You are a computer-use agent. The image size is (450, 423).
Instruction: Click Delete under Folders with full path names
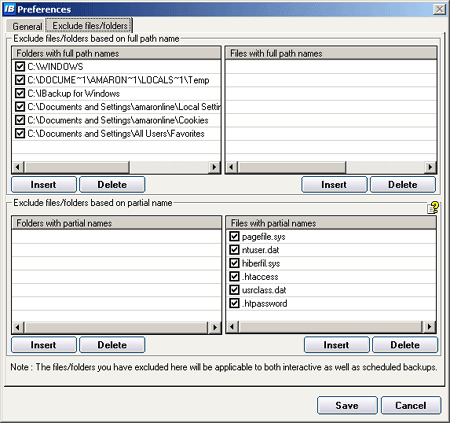(112, 184)
